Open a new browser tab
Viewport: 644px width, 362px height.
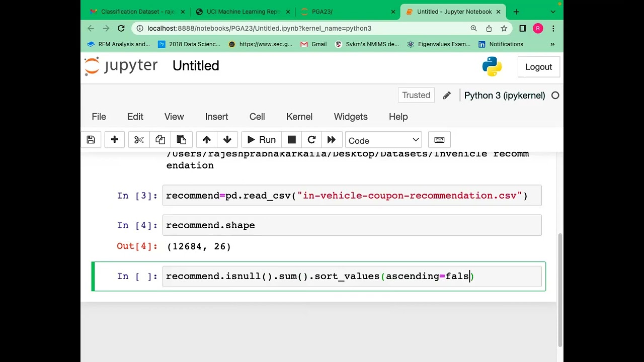(x=516, y=12)
